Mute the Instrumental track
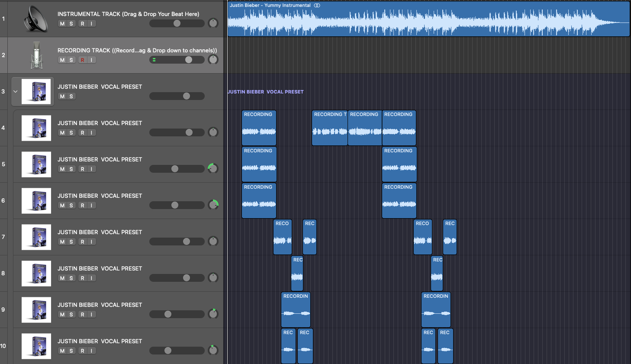631x364 pixels. click(62, 24)
